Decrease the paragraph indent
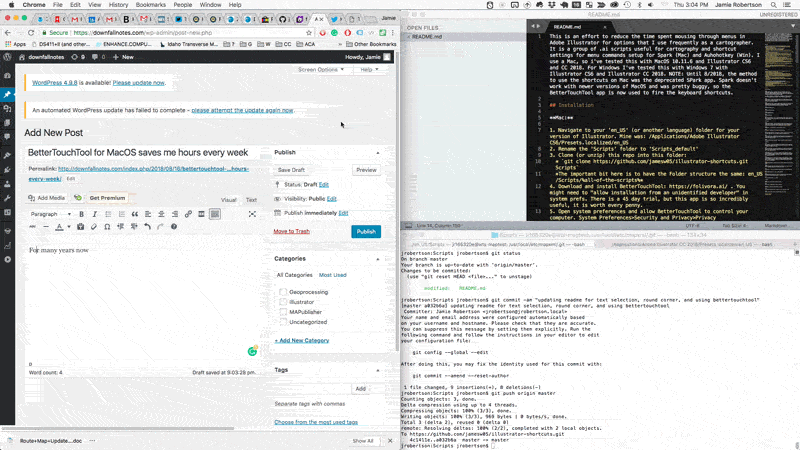The width and height of the screenshot is (800, 450). 120,227
